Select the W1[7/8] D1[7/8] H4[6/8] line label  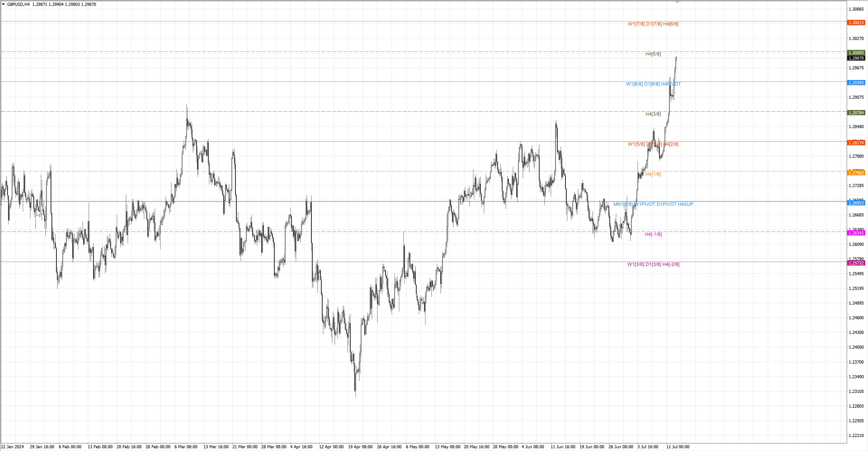point(653,24)
